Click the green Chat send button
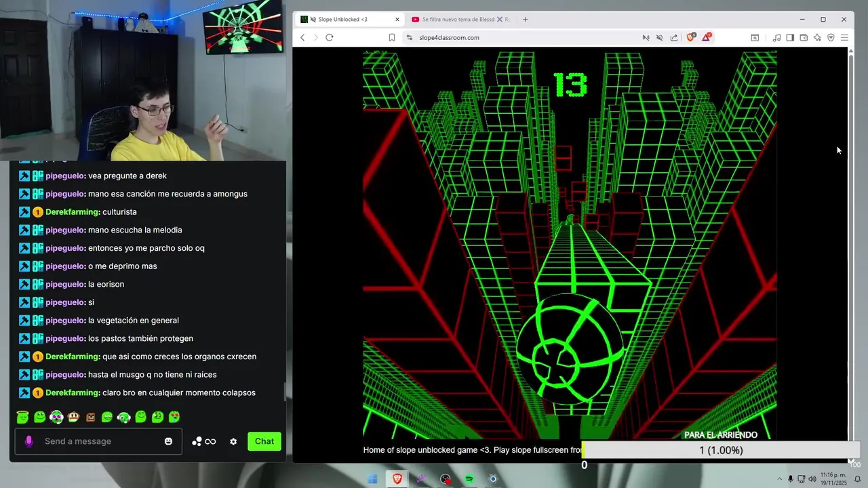Image resolution: width=868 pixels, height=488 pixels. pyautogui.click(x=264, y=441)
